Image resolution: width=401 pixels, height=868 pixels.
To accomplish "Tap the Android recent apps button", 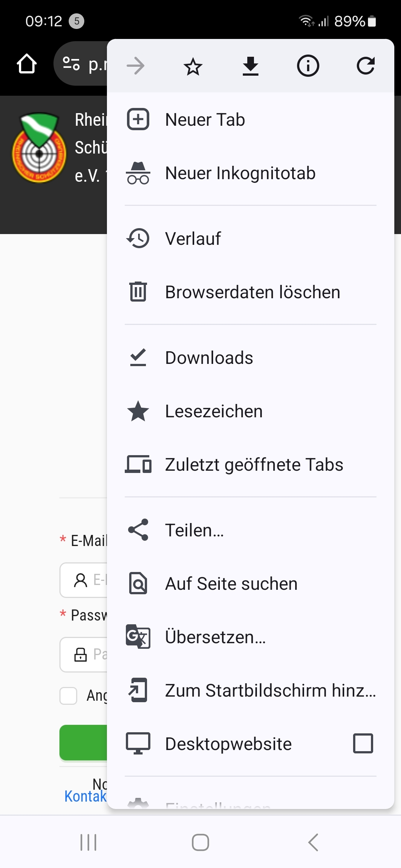I will pyautogui.click(x=88, y=842).
